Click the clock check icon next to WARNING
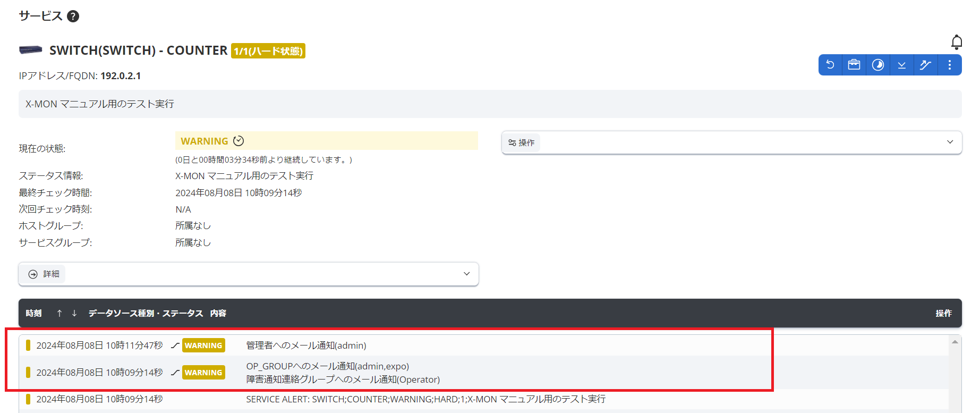This screenshot has width=980, height=413. pyautogui.click(x=239, y=141)
